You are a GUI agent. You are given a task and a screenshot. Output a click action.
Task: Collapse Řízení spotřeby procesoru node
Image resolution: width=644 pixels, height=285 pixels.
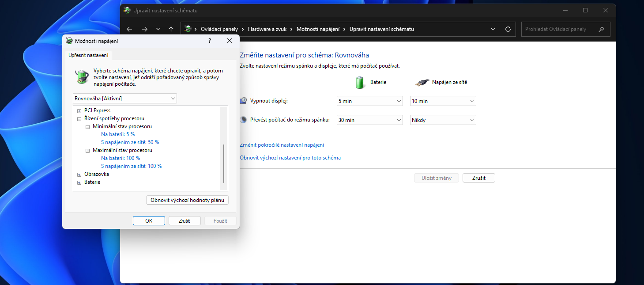tap(79, 119)
